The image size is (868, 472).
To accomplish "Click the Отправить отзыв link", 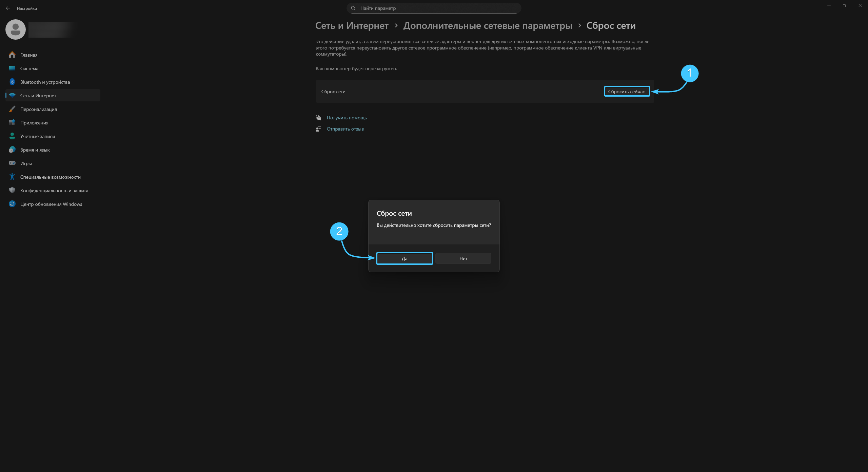I will (x=345, y=129).
